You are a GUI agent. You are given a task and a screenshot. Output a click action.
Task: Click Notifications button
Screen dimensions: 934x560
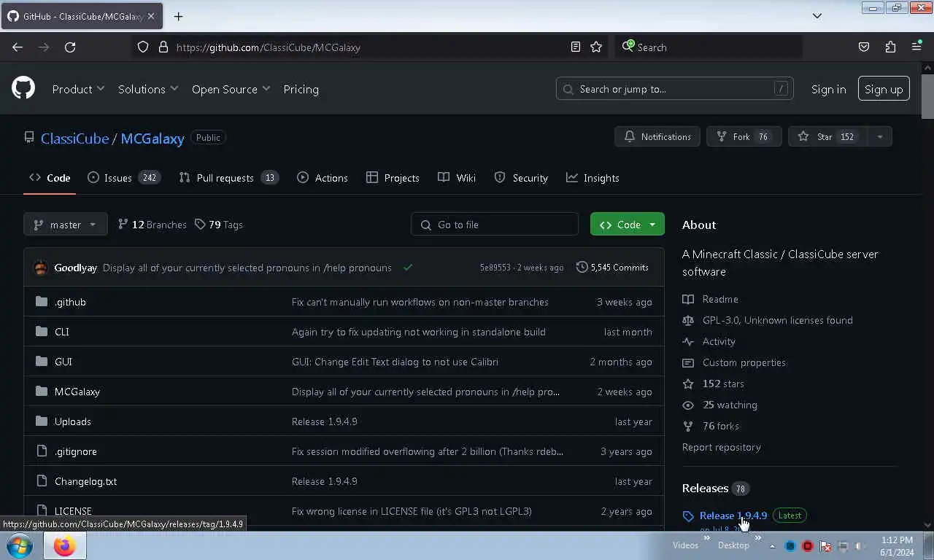657,136
